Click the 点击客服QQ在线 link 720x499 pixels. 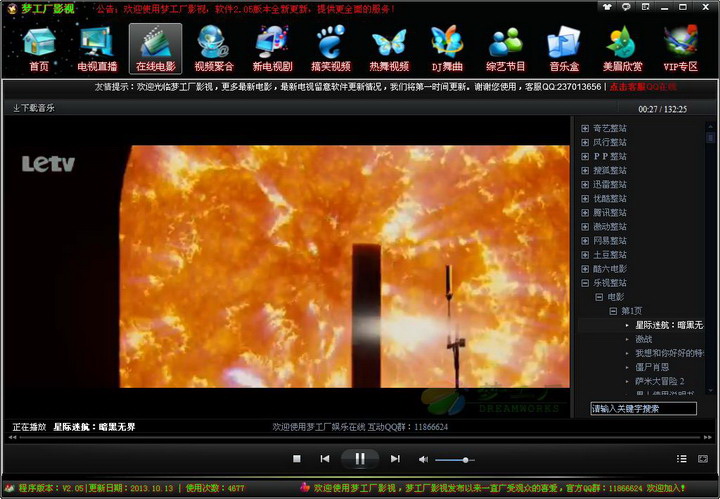[x=642, y=87]
